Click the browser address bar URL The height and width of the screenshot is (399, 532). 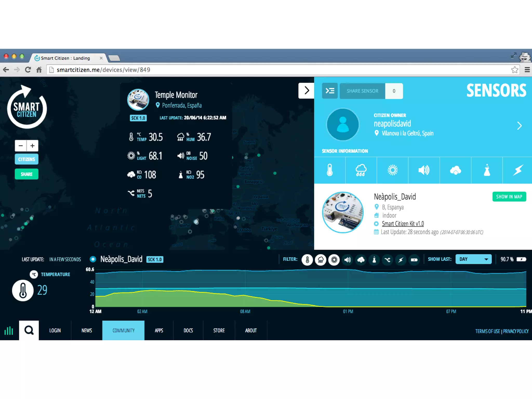(x=103, y=70)
